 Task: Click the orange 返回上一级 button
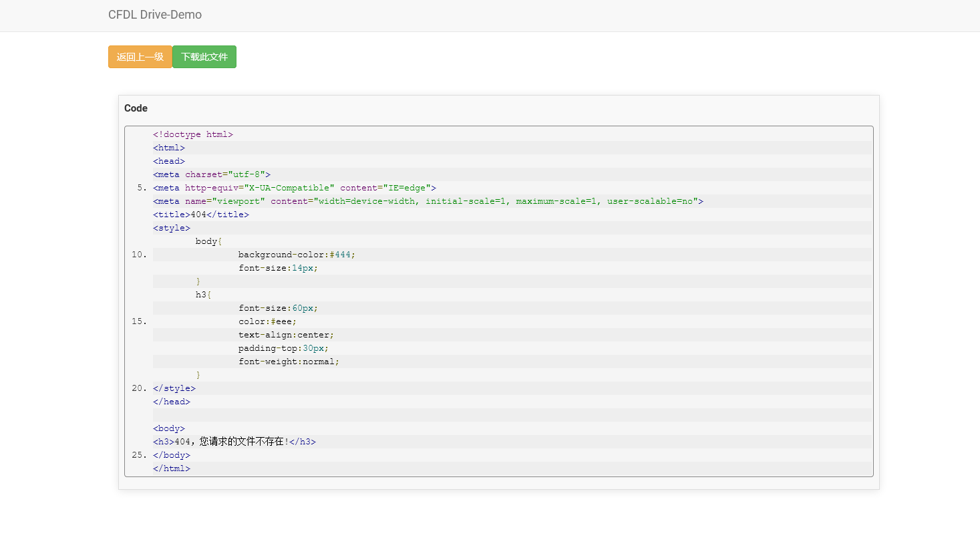pos(140,57)
